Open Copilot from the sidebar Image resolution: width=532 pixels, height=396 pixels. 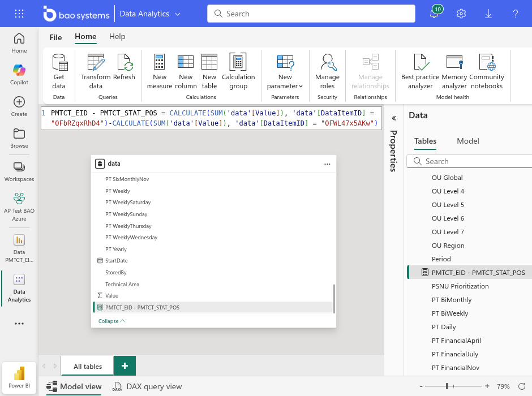[x=19, y=75]
